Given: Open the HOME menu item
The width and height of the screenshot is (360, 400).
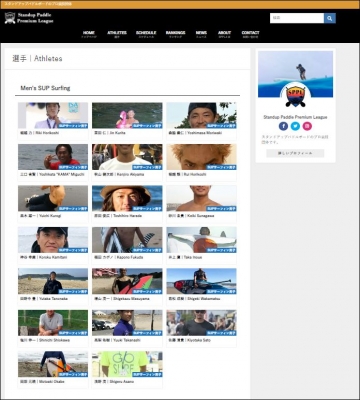Looking at the screenshot, I should 89,34.
